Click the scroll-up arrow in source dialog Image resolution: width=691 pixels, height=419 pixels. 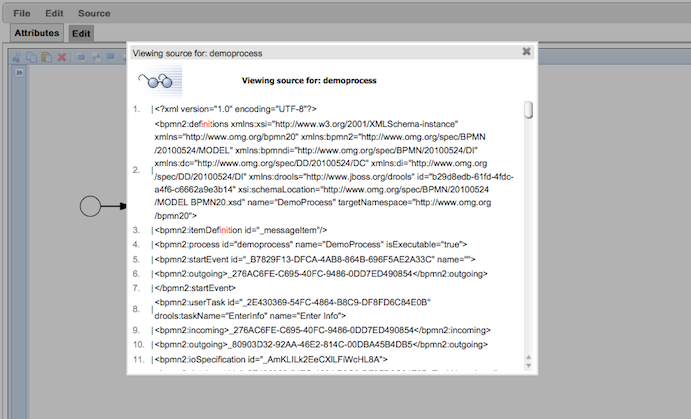(x=528, y=357)
